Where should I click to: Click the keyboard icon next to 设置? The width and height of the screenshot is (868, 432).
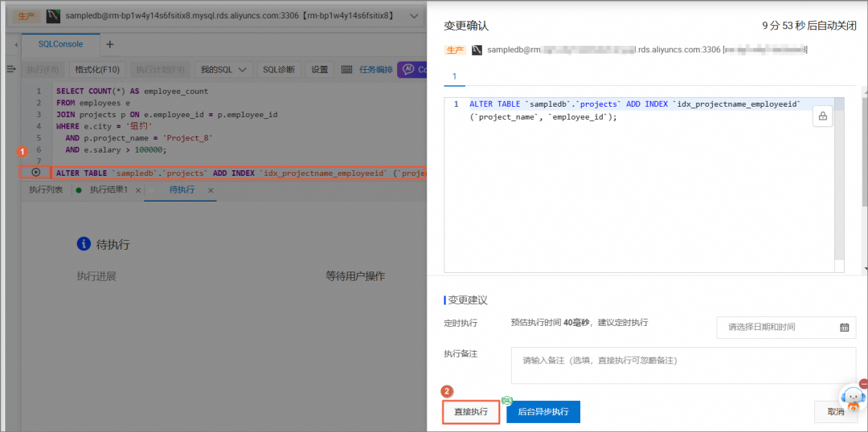point(346,70)
